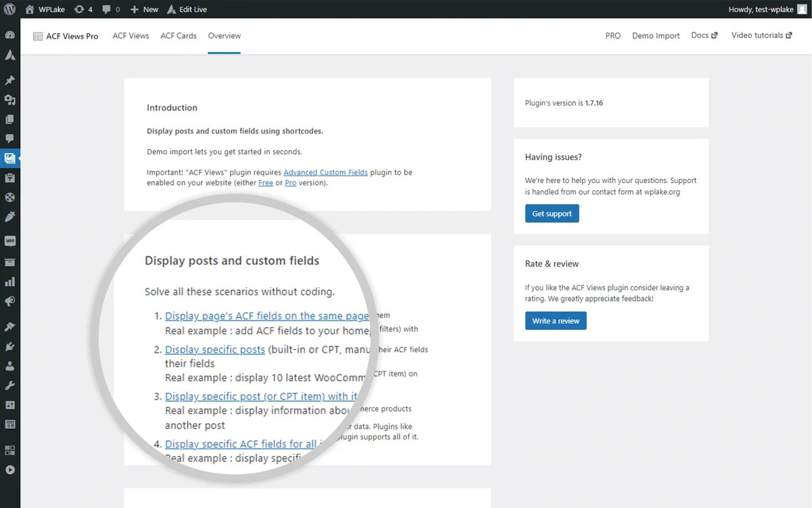Open Display specific post (or CPT item) link
This screenshot has width=812, height=508.
click(x=261, y=396)
